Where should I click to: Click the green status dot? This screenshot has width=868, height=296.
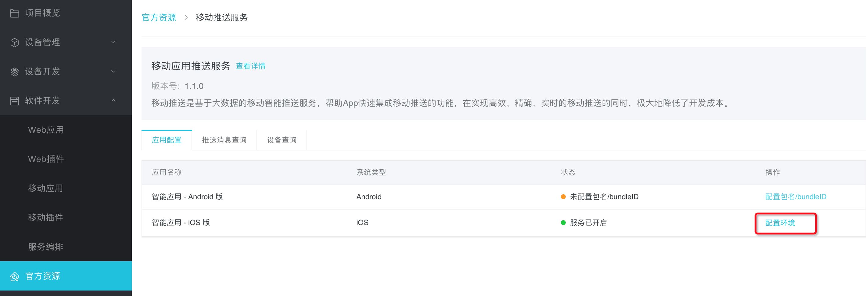563,223
